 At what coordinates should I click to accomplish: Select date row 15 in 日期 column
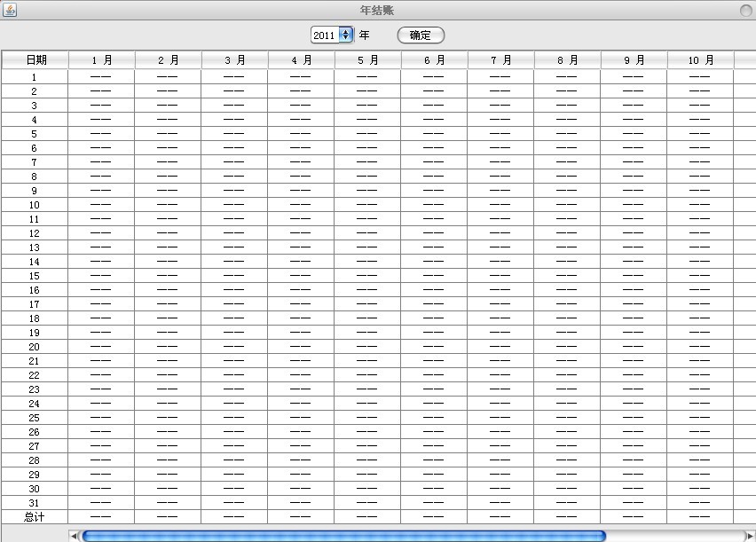click(x=35, y=276)
